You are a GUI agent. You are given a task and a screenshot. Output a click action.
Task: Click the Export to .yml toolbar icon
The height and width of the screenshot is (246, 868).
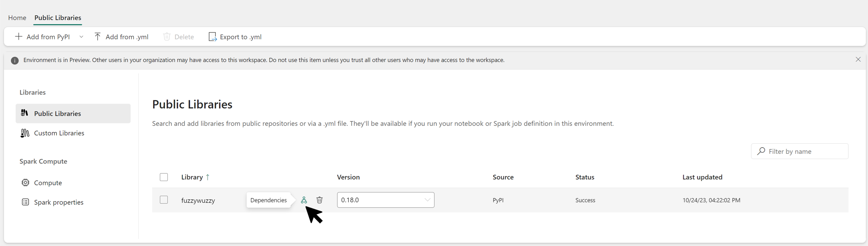(212, 37)
